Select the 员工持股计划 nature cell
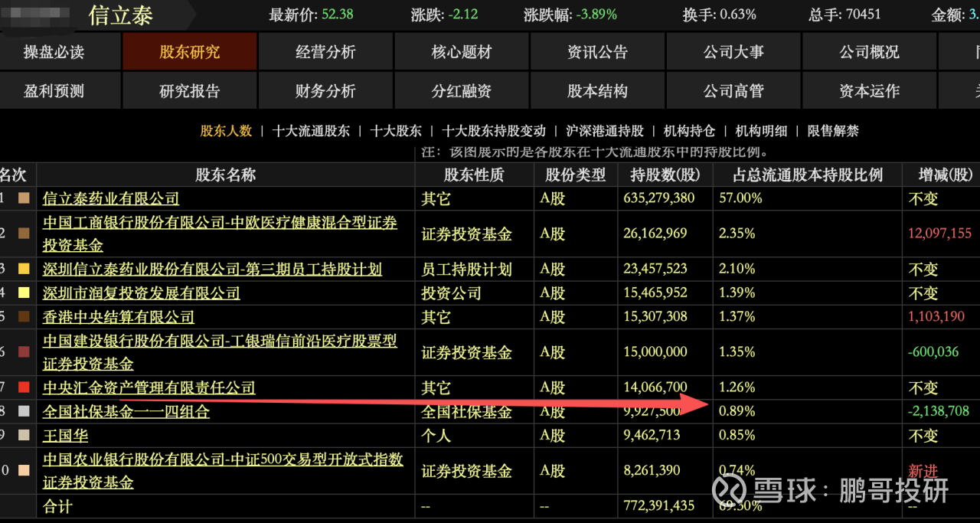The image size is (980, 523). pyautogui.click(x=466, y=269)
